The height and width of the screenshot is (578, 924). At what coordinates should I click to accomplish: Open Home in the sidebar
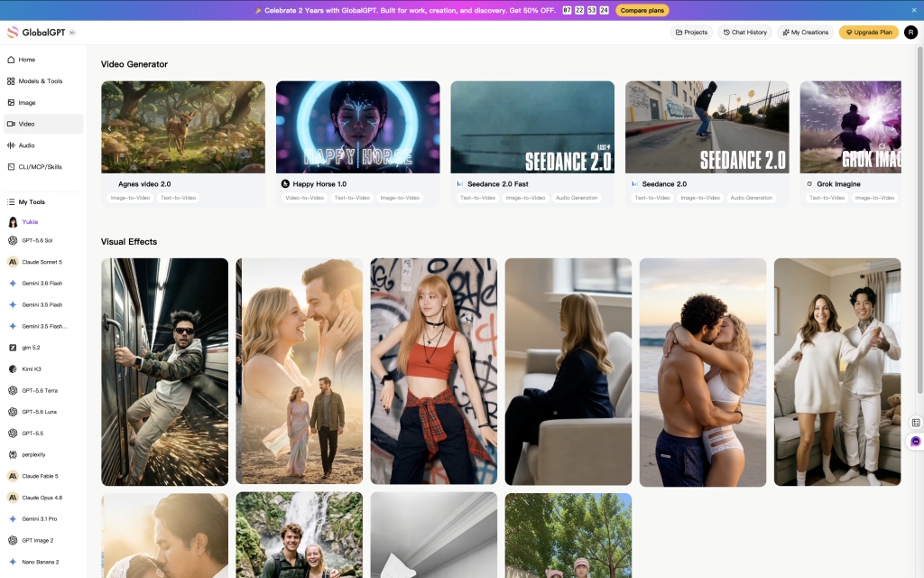43,60
